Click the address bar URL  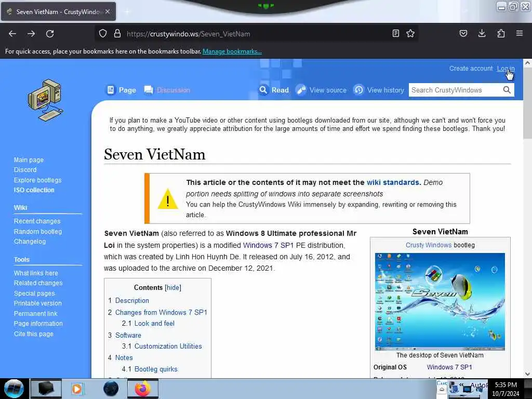tap(188, 34)
